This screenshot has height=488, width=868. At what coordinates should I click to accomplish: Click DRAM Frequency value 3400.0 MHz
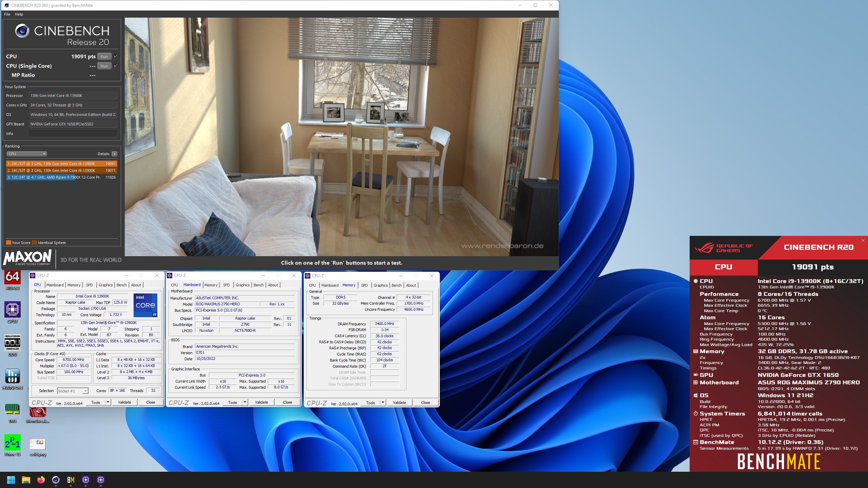pyautogui.click(x=384, y=324)
